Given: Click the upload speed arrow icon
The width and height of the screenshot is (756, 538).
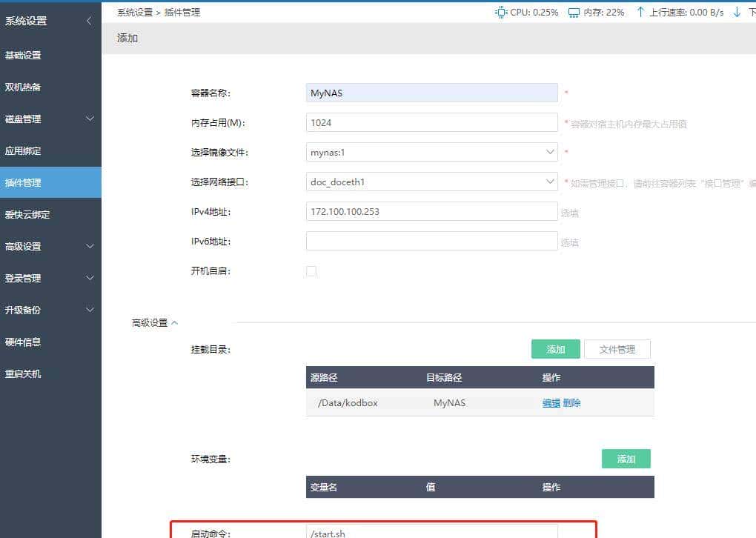Looking at the screenshot, I should click(x=641, y=12).
